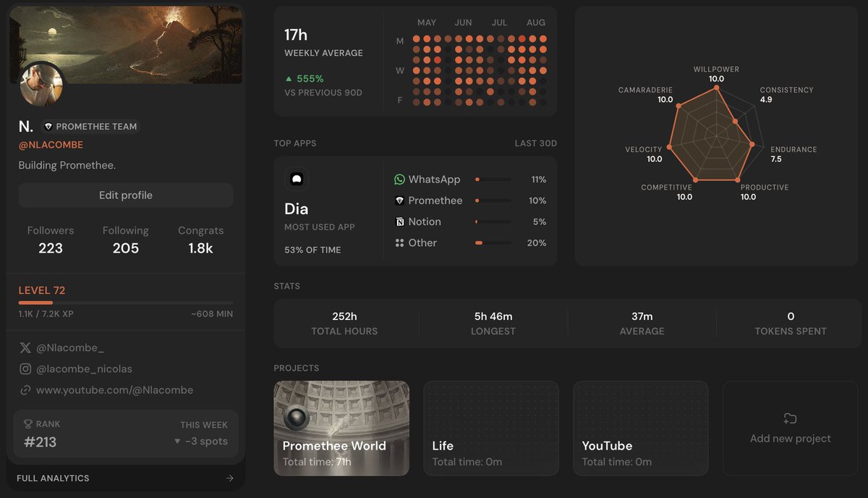Viewport: 868px width, 498px height.
Task: Click the Promethee team badge icon
Action: 48,127
